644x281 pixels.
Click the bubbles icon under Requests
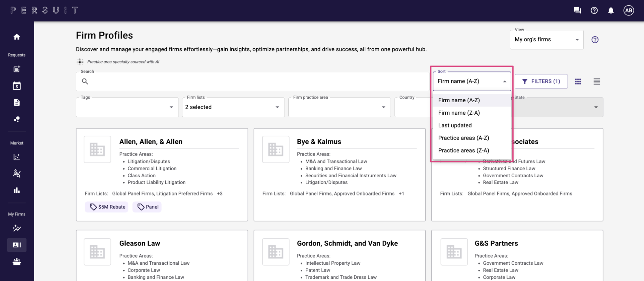[17, 119]
